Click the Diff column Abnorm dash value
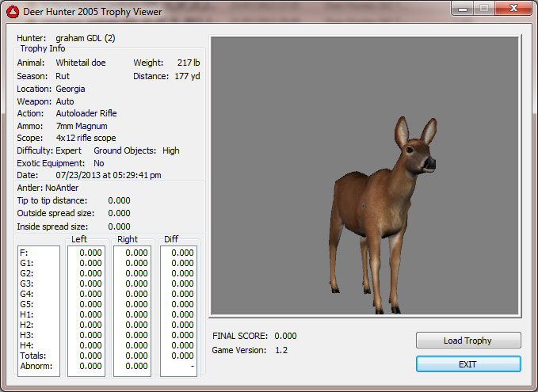 [x=191, y=366]
